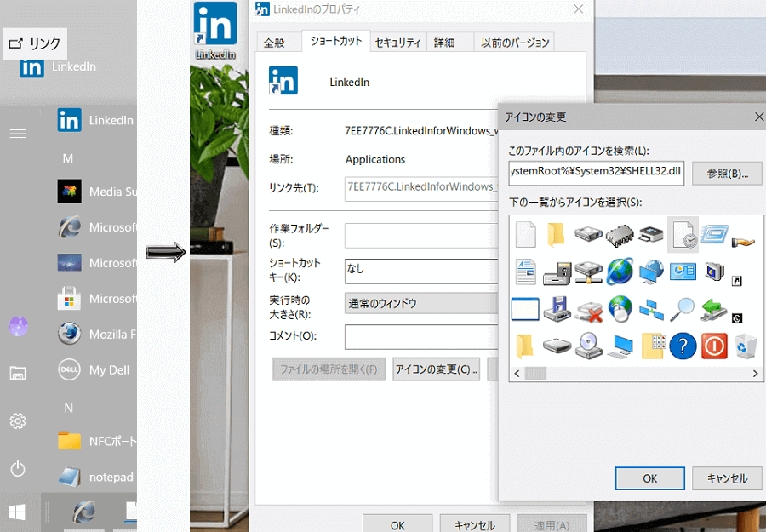Click the Start menu power icon
Screen dimensions: 766x532
point(18,468)
